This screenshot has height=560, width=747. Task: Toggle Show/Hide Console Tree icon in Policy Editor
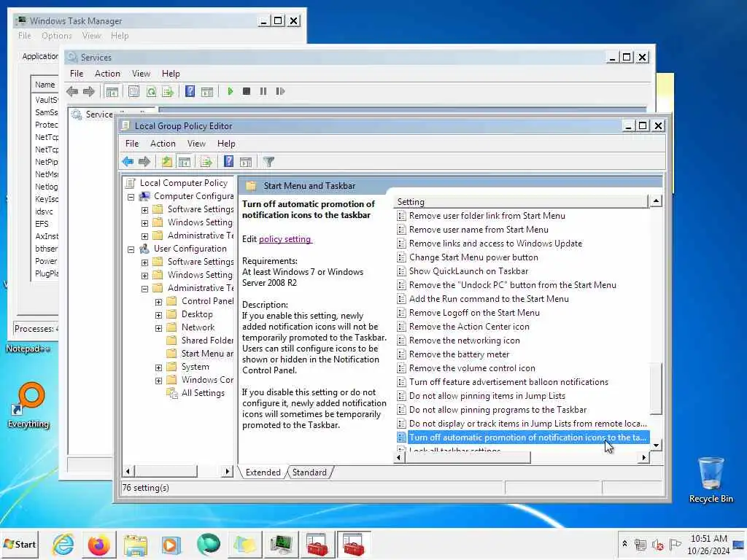[x=185, y=162]
